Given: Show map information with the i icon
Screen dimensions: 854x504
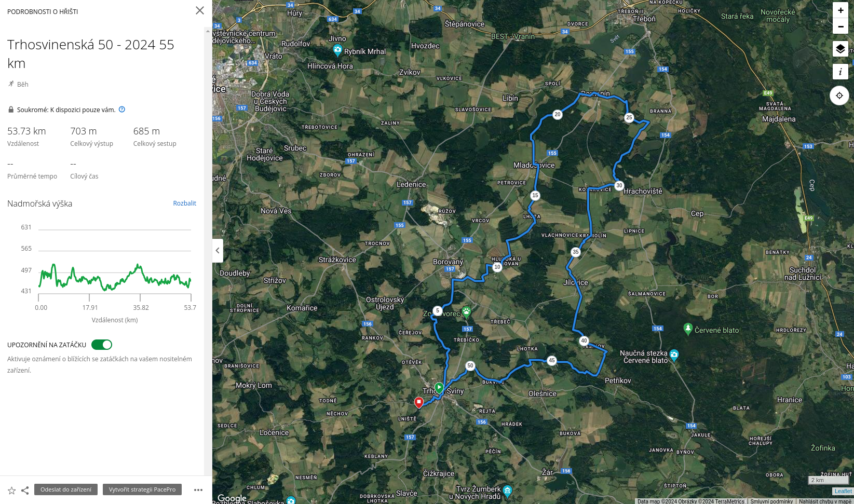Looking at the screenshot, I should (840, 72).
